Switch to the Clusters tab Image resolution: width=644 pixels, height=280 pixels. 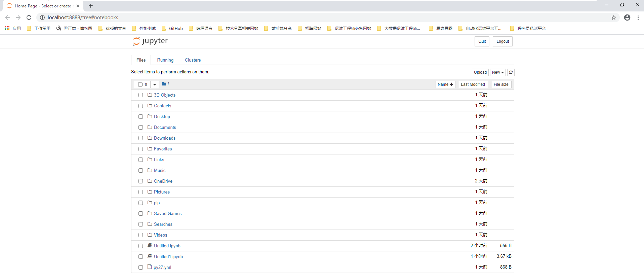[193, 60]
